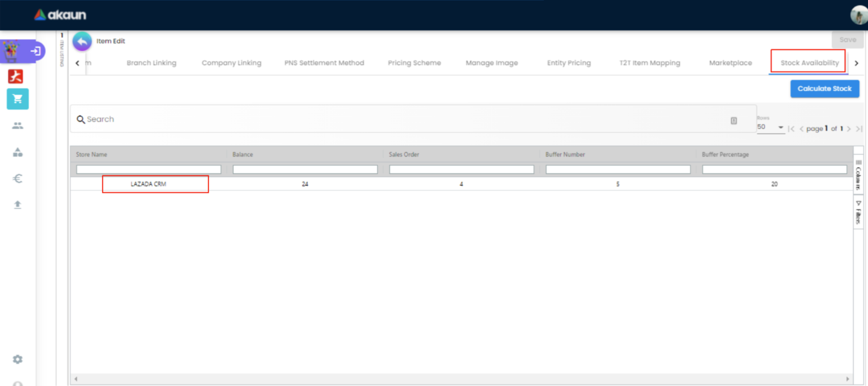Click the purple back arrow icon
868x386 pixels.
[x=82, y=41]
